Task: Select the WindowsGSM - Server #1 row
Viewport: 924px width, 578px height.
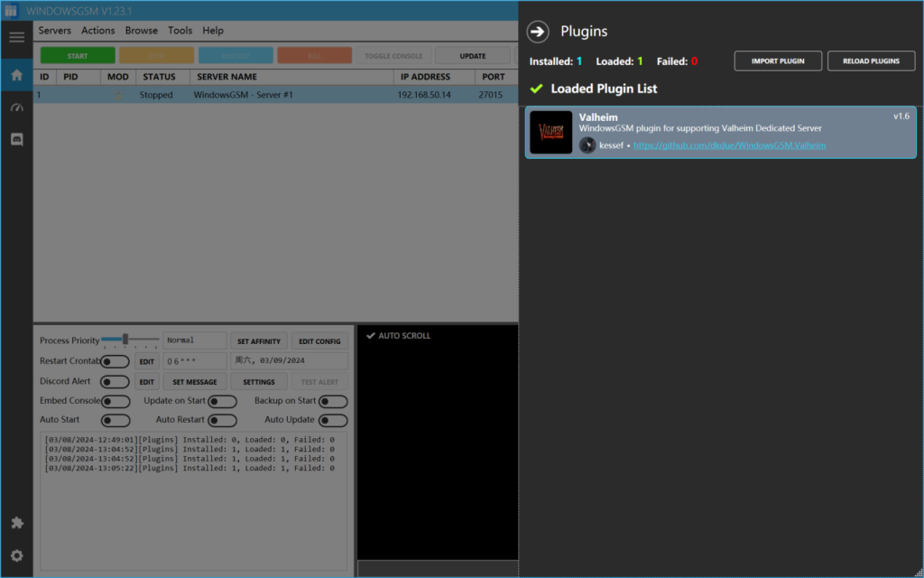Action: 244,95
